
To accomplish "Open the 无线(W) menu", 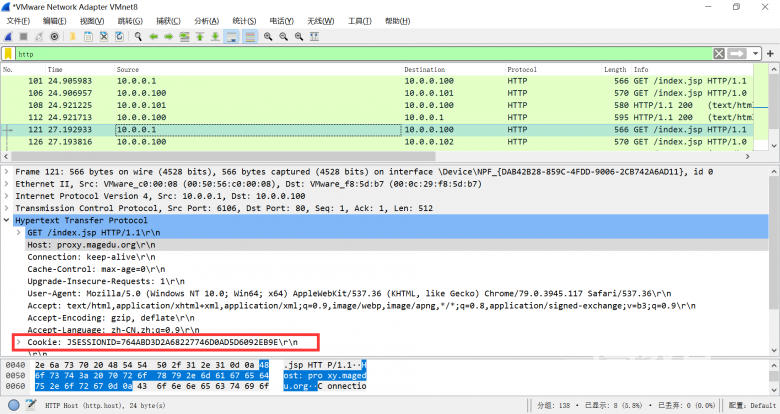I will coord(320,21).
